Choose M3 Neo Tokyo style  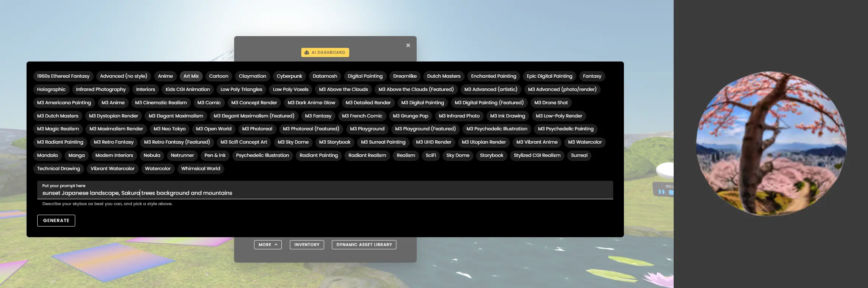170,129
